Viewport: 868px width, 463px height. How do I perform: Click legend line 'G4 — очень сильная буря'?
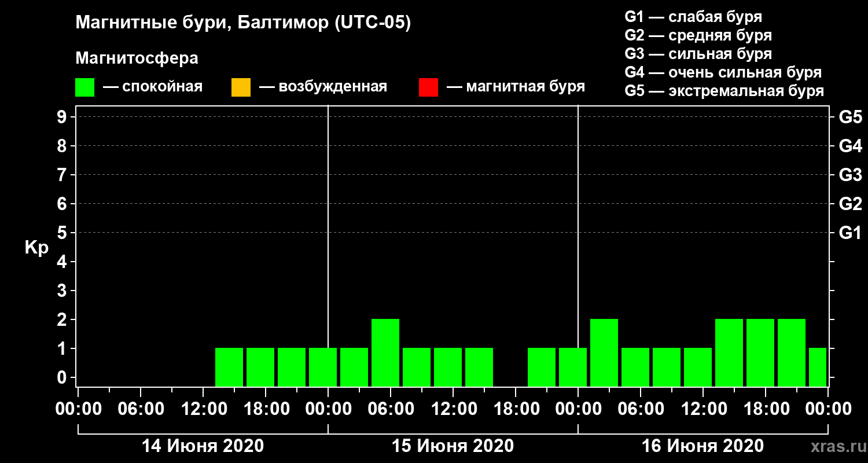[723, 72]
